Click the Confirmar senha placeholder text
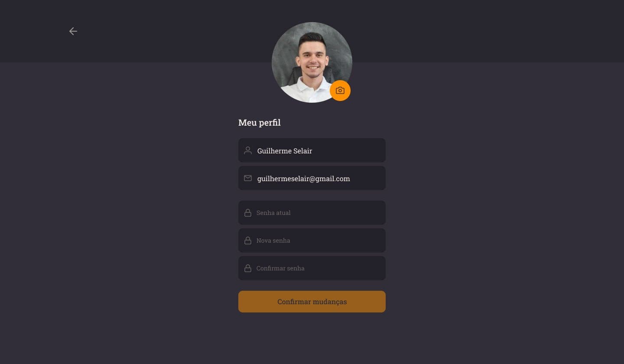 point(280,268)
